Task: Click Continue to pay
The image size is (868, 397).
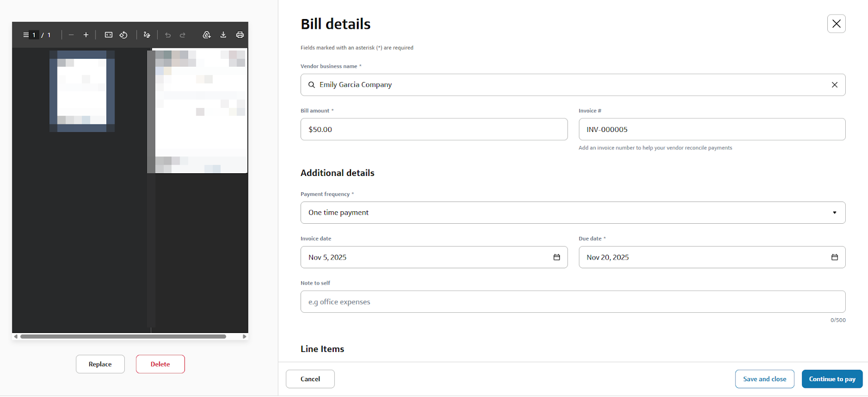Action: [x=832, y=379]
